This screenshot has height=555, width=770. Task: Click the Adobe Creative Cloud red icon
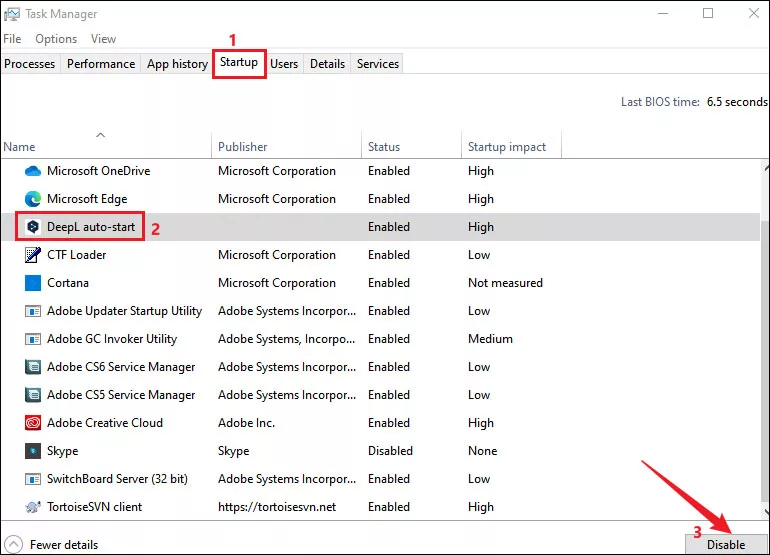(x=33, y=423)
